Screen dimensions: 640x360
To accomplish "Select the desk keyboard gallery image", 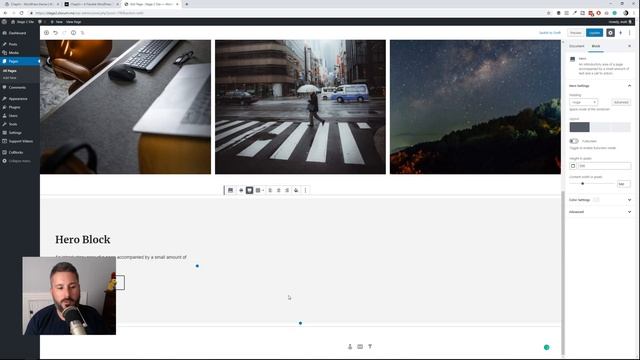I will [125, 107].
